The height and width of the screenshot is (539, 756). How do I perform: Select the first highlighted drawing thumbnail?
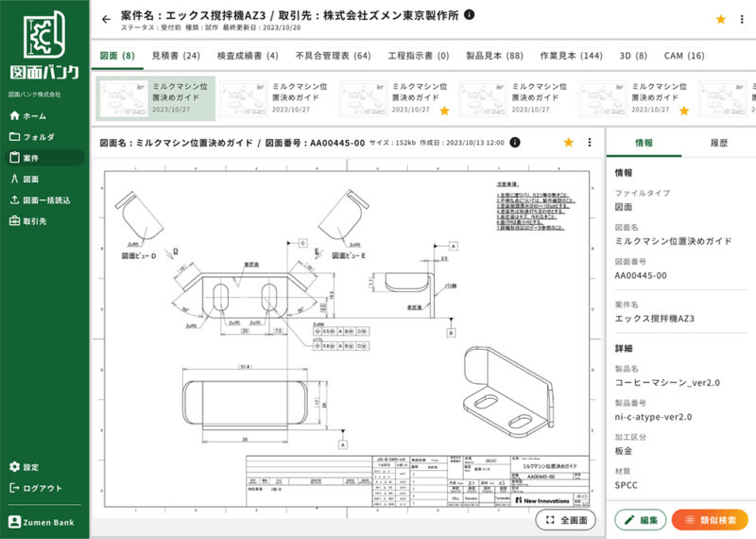(x=155, y=98)
